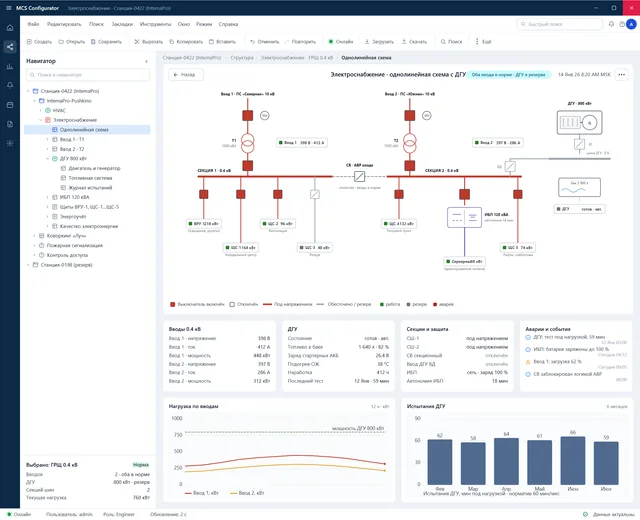Click the Копировать toolbar button
Screen dimensions: 640x520
click(186, 42)
